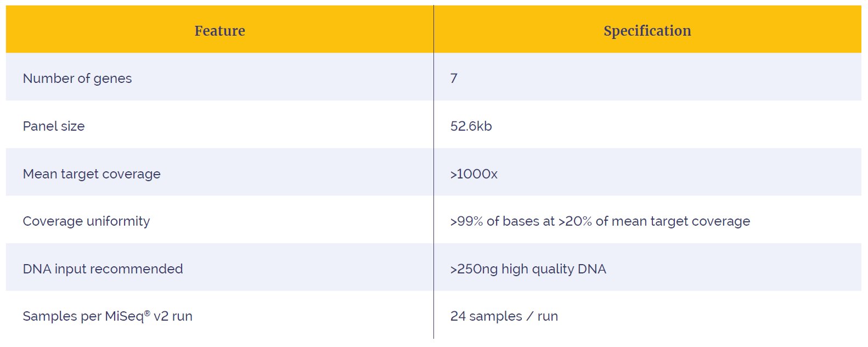Select the Coverage uniformity label
The height and width of the screenshot is (347, 868).
(86, 221)
